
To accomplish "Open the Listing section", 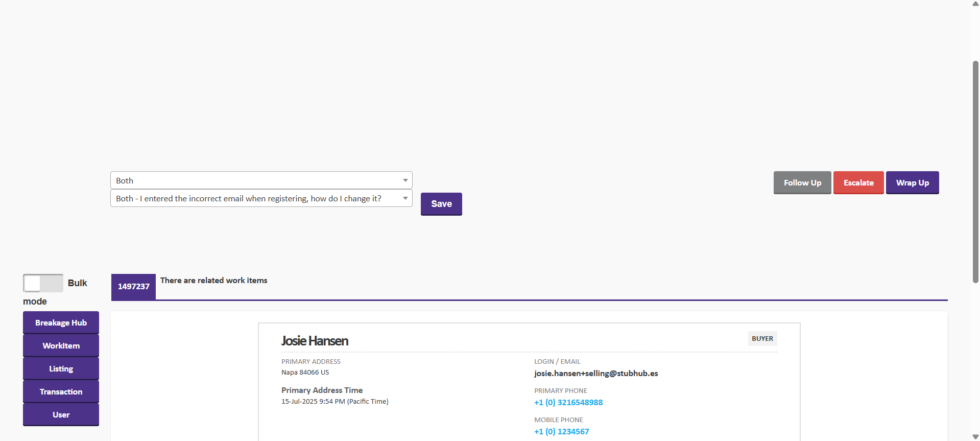I will 61,369.
